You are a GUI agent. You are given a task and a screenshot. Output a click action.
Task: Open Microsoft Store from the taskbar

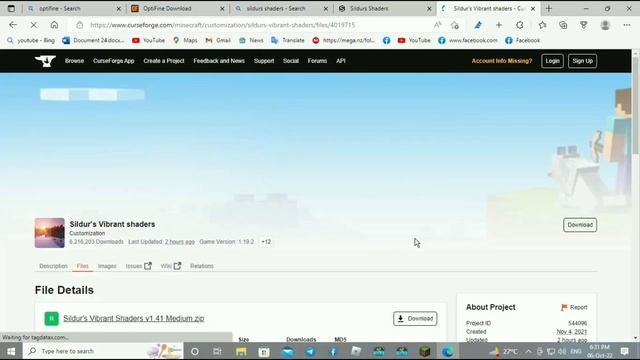pos(264,351)
